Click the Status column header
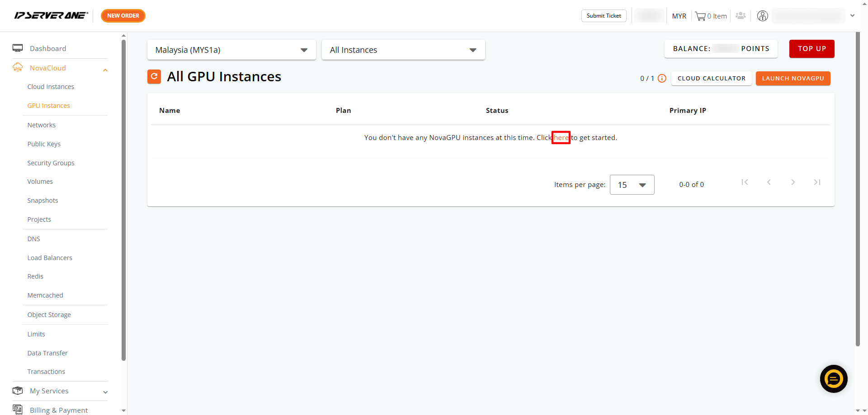 [497, 111]
